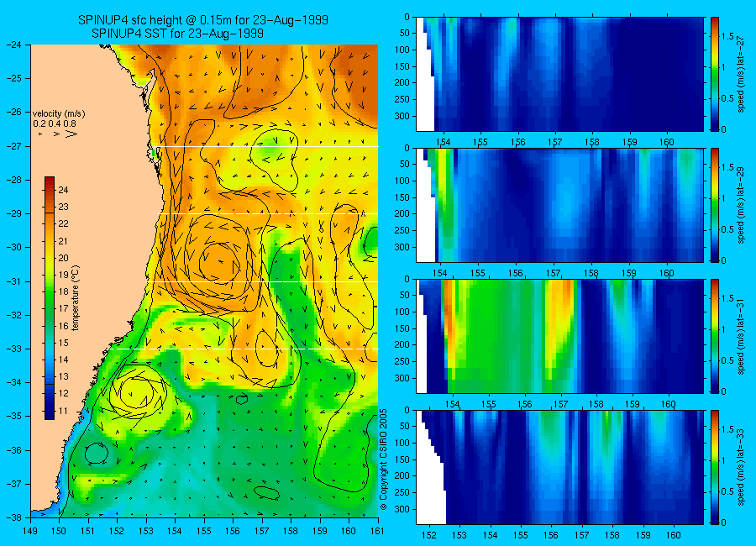Select the 'speed (m/s) lat=-27' label
Screen dimensions: 756x546
pyautogui.click(x=741, y=74)
